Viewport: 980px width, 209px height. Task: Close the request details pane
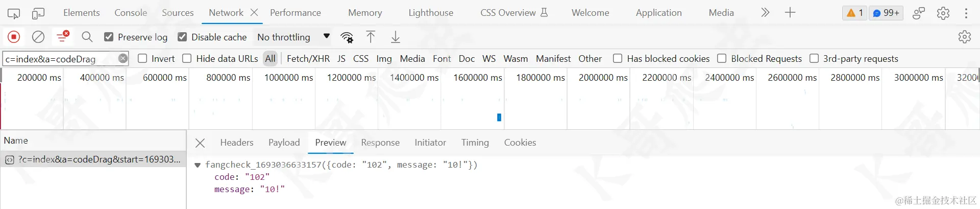pos(200,143)
